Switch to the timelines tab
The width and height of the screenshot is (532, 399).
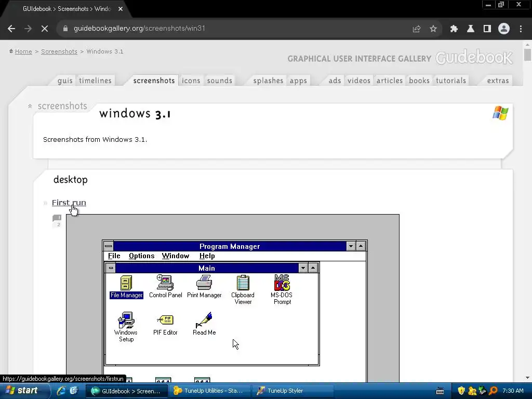[x=95, y=81]
